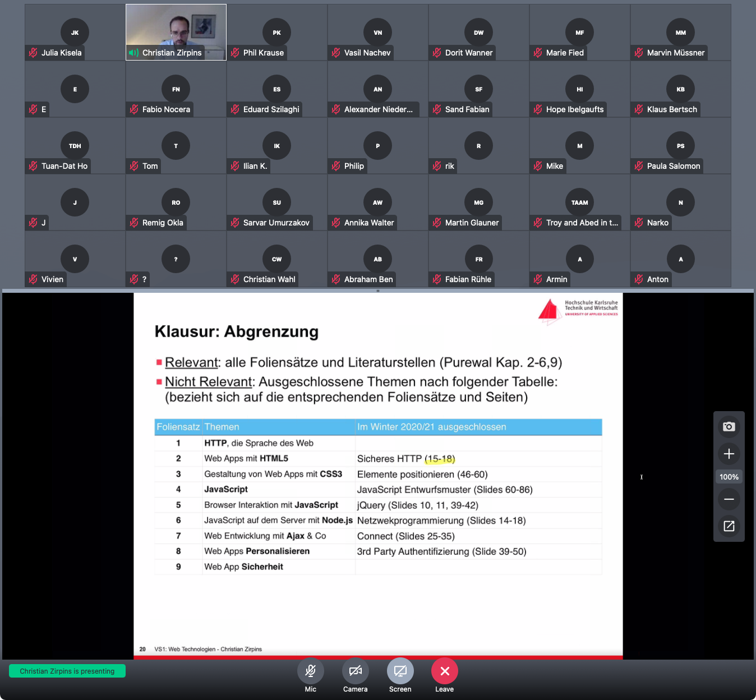756x700 pixels.
Task: Click the question mark participant avatar
Action: pyautogui.click(x=176, y=259)
